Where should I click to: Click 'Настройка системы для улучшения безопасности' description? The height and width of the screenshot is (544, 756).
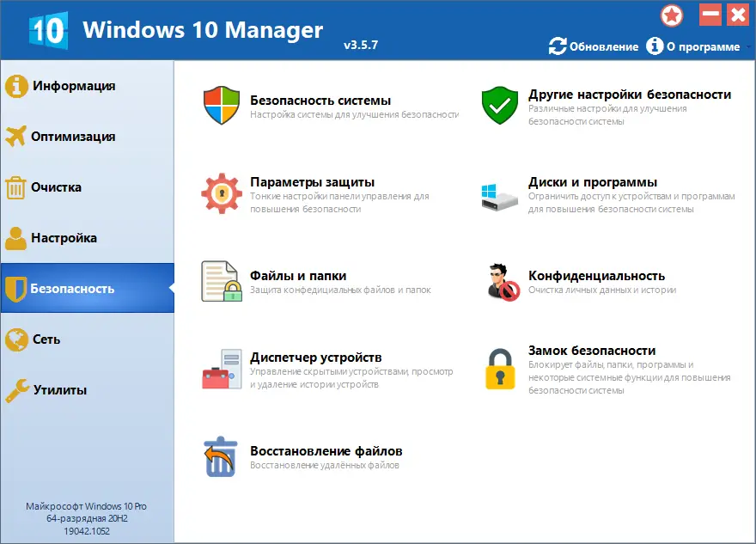click(354, 115)
